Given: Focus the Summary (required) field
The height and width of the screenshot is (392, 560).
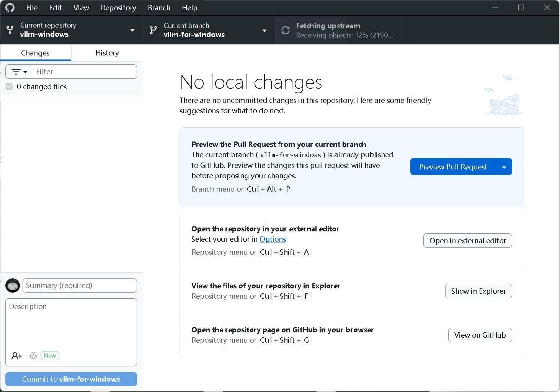Looking at the screenshot, I should pos(80,286).
